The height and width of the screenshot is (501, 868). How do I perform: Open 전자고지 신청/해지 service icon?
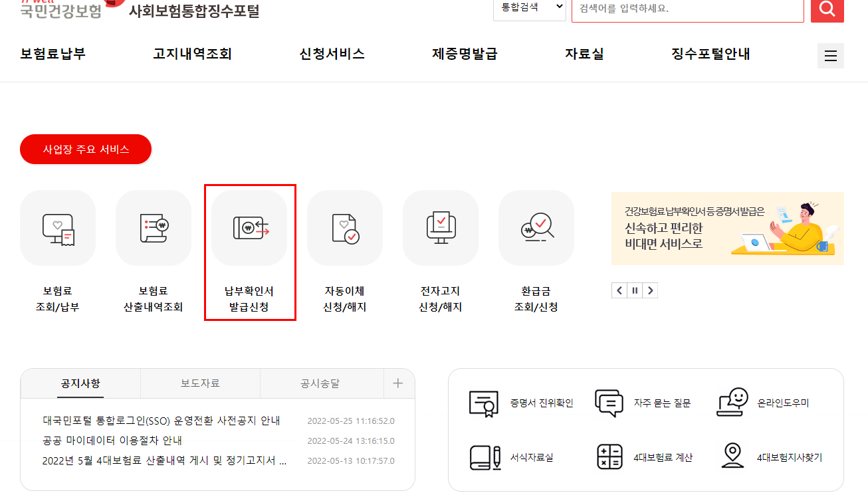coord(441,228)
